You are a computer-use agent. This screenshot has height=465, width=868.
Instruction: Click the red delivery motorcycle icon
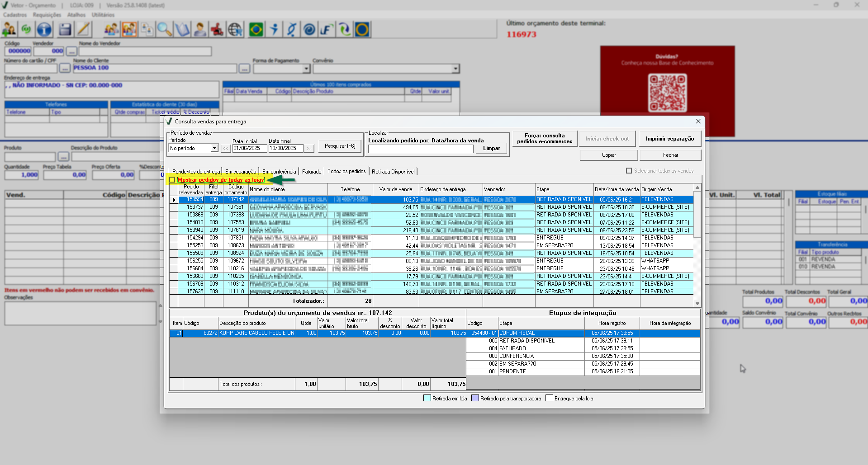click(x=217, y=30)
